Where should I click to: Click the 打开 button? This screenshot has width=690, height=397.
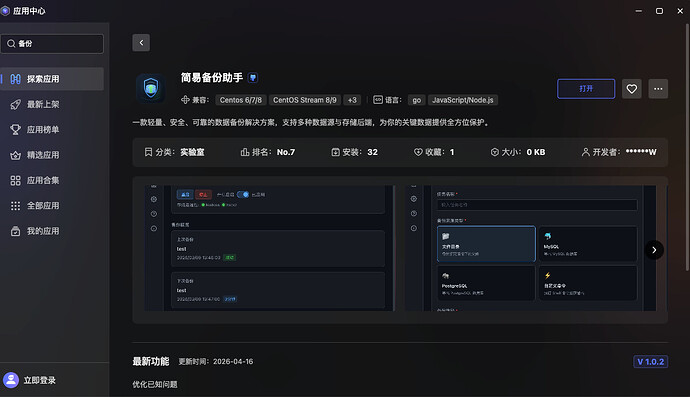[x=586, y=89]
